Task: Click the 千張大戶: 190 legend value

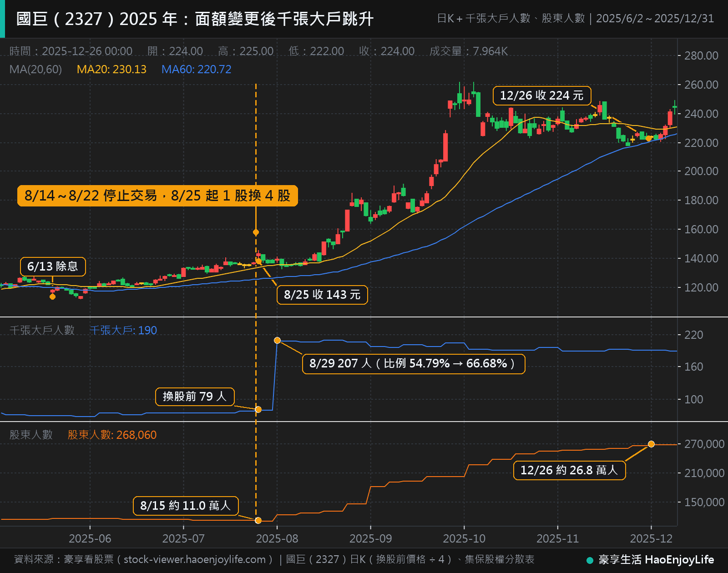Action: point(123,330)
